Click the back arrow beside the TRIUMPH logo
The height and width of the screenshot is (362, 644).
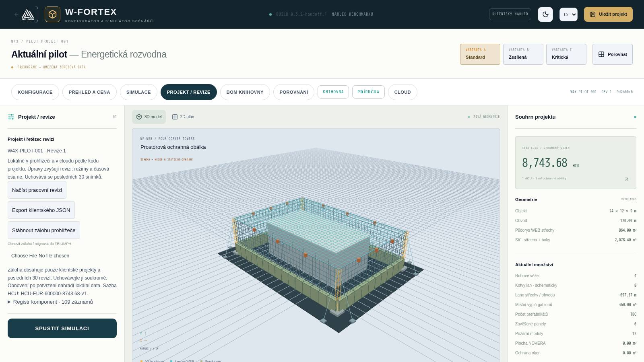click(16, 14)
